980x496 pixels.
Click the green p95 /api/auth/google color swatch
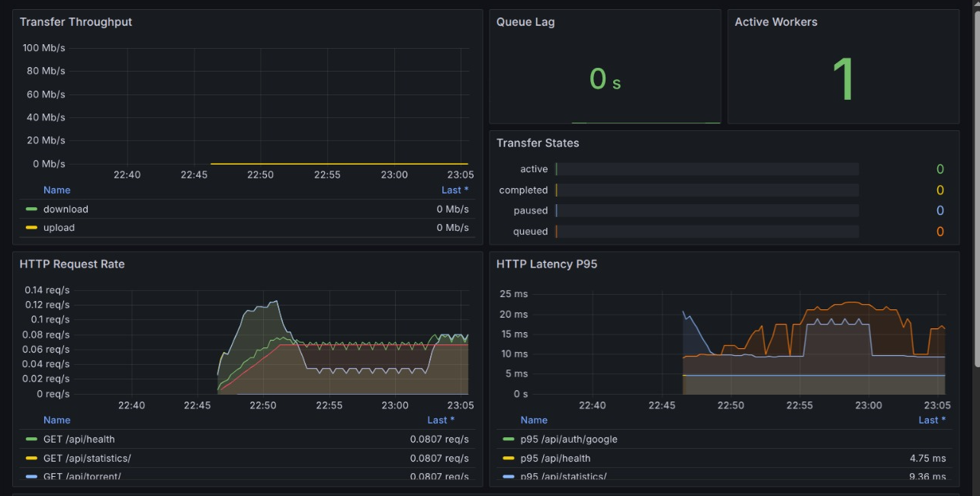(509, 439)
